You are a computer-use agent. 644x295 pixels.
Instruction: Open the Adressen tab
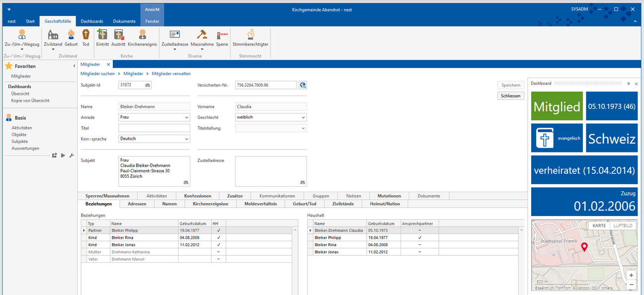click(137, 204)
